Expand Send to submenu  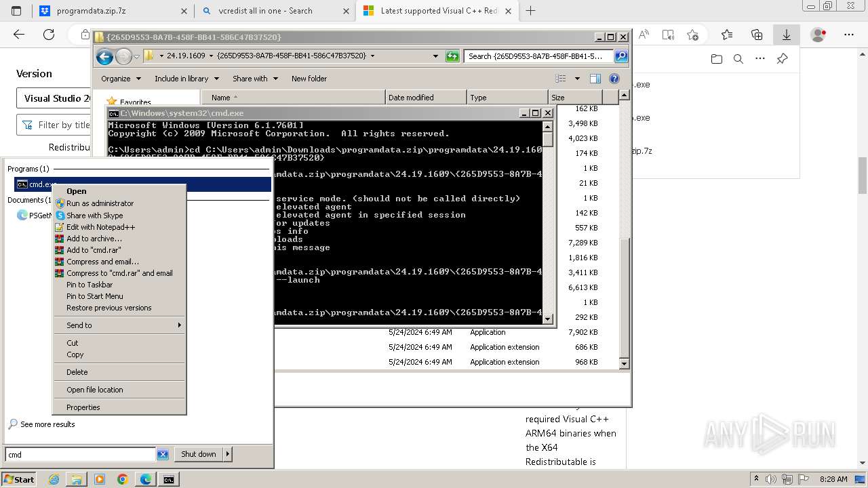pyautogui.click(x=119, y=325)
